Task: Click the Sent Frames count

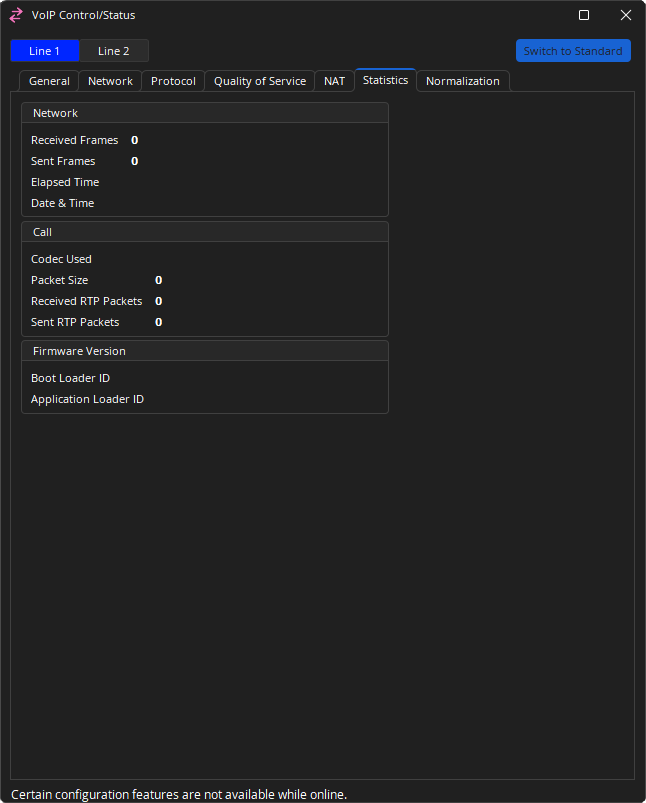Action: pyautogui.click(x=135, y=161)
